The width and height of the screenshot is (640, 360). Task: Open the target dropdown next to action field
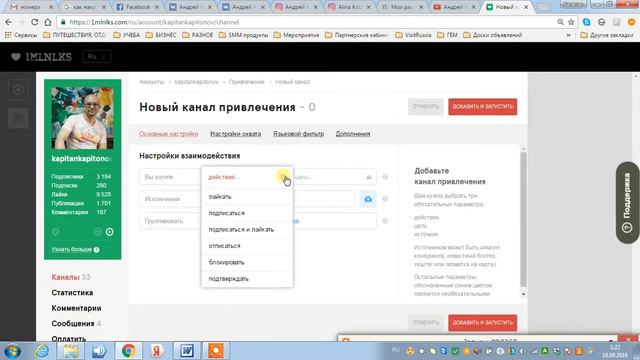[335, 177]
